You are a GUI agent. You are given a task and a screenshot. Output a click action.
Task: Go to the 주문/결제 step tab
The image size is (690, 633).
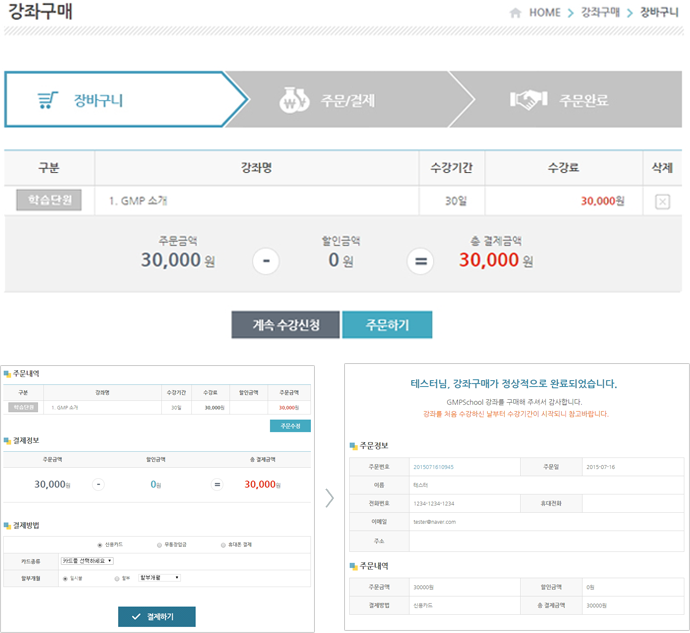[345, 100]
